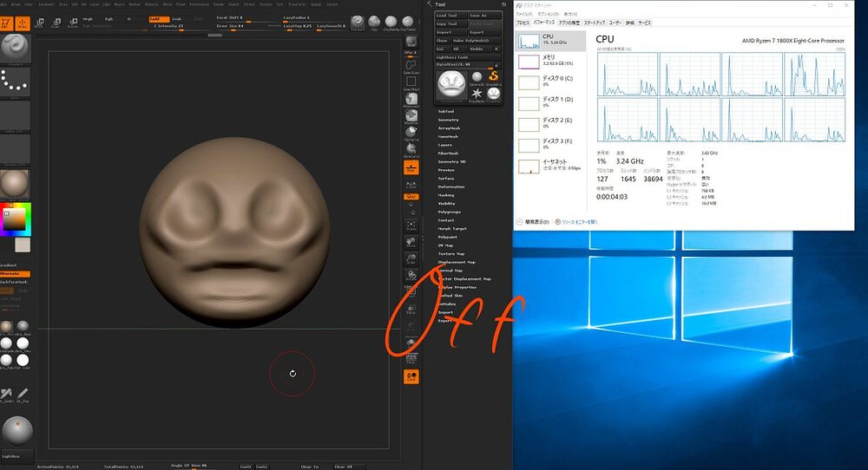This screenshot has width=868, height=470.
Task: Select Disk 0 (C:) in Task Manager sidebar
Action: (x=551, y=82)
